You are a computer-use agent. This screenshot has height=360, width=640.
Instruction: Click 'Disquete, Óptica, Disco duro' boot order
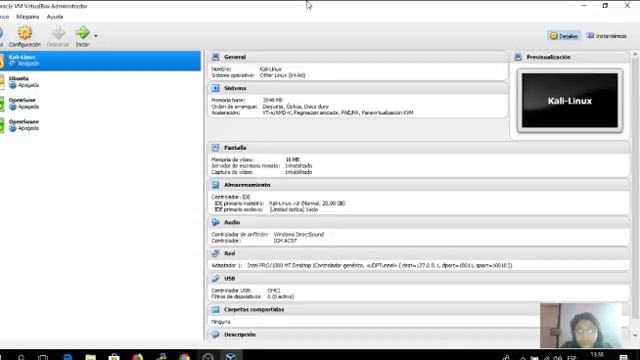(x=296, y=107)
